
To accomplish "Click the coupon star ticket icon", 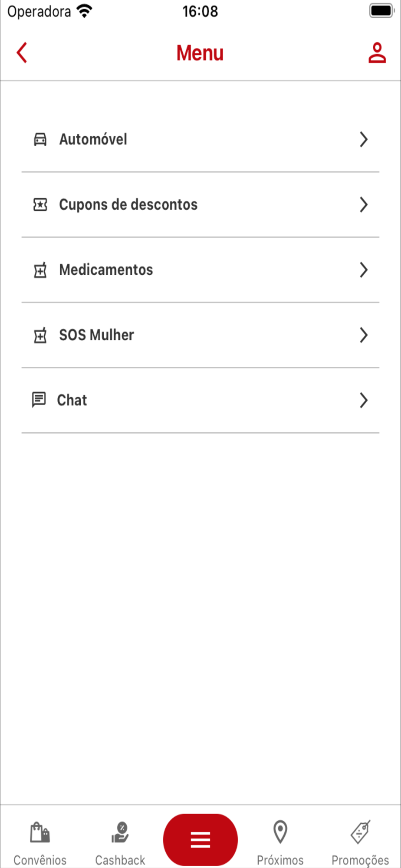I will tap(40, 204).
